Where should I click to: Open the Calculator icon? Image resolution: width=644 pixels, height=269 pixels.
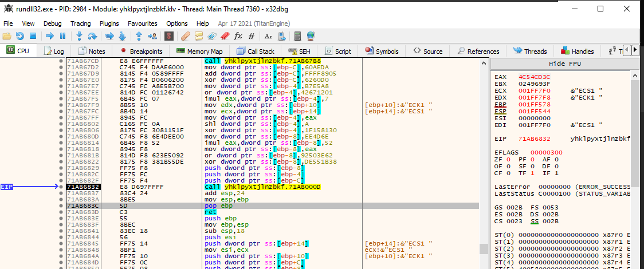click(298, 36)
